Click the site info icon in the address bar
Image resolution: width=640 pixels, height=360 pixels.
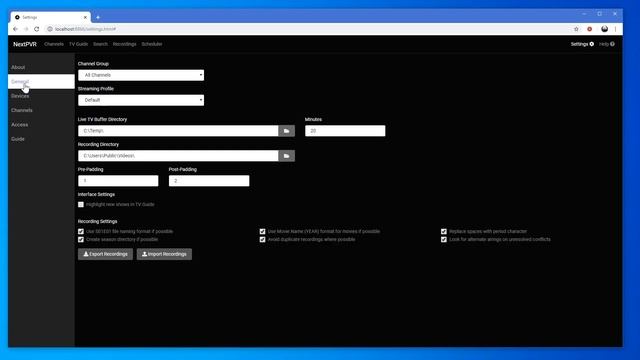[x=50, y=29]
